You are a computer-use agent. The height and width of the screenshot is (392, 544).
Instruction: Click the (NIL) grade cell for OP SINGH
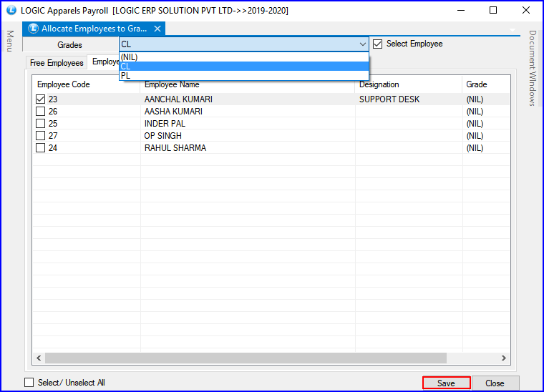coord(486,135)
